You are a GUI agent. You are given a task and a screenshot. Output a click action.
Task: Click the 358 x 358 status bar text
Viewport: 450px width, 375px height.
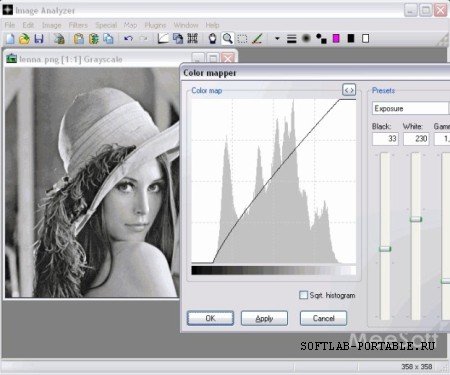click(417, 367)
